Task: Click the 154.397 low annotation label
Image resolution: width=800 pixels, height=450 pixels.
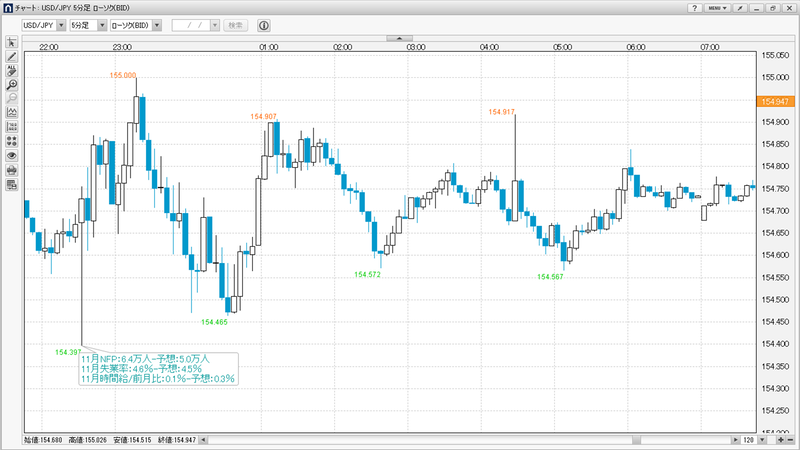Action: (x=68, y=352)
